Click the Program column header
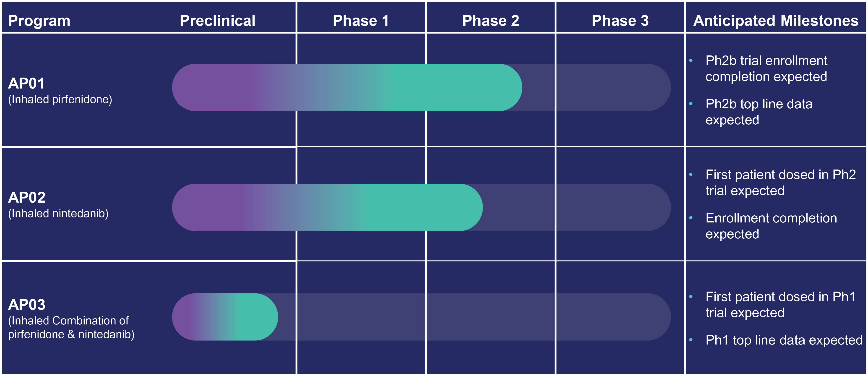Viewport: 868px width, 376px height. [x=39, y=21]
